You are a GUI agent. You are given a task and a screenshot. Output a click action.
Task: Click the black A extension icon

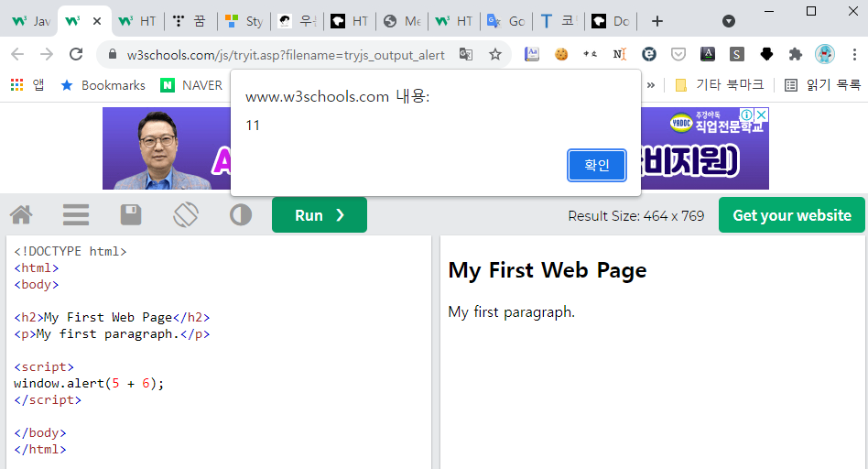tap(708, 54)
